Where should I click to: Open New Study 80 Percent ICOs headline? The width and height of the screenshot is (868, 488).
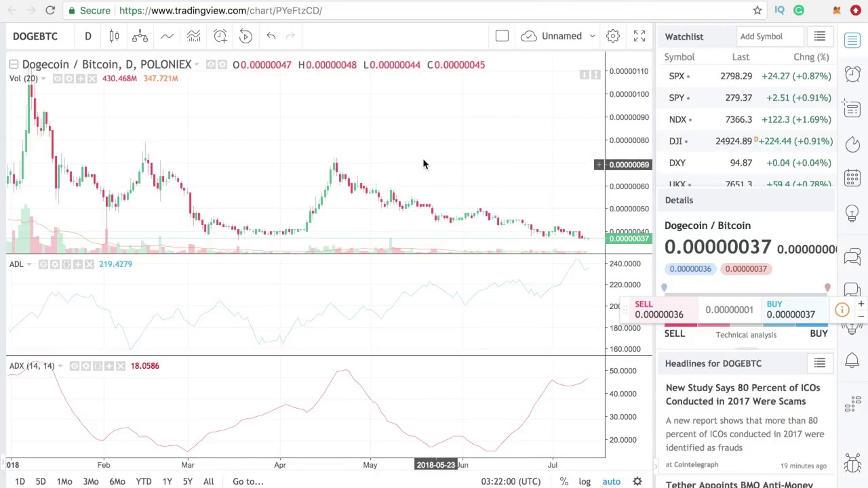click(743, 394)
